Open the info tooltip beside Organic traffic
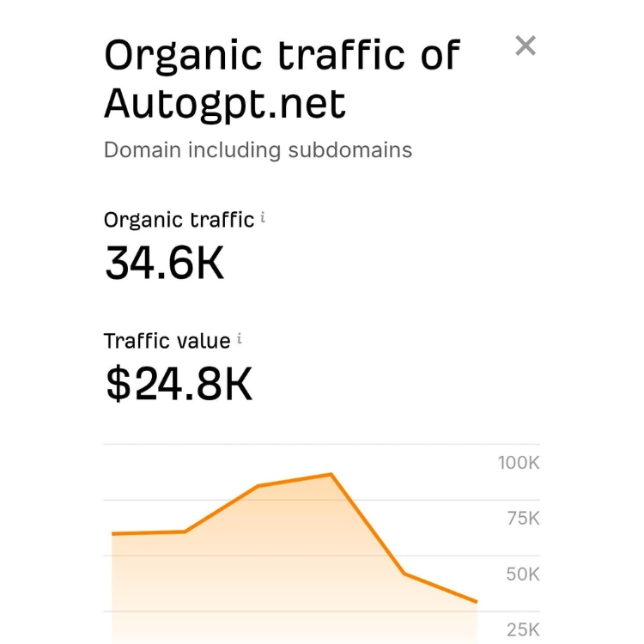Screen dimensions: 644x644 263,217
